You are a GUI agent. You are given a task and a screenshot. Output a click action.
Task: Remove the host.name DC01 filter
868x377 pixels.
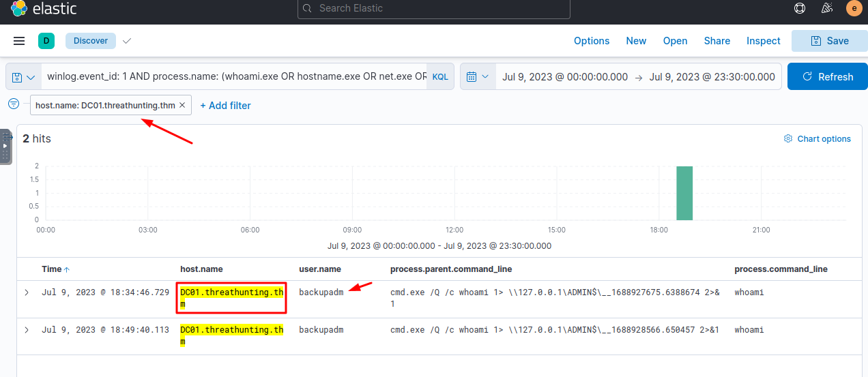(182, 105)
